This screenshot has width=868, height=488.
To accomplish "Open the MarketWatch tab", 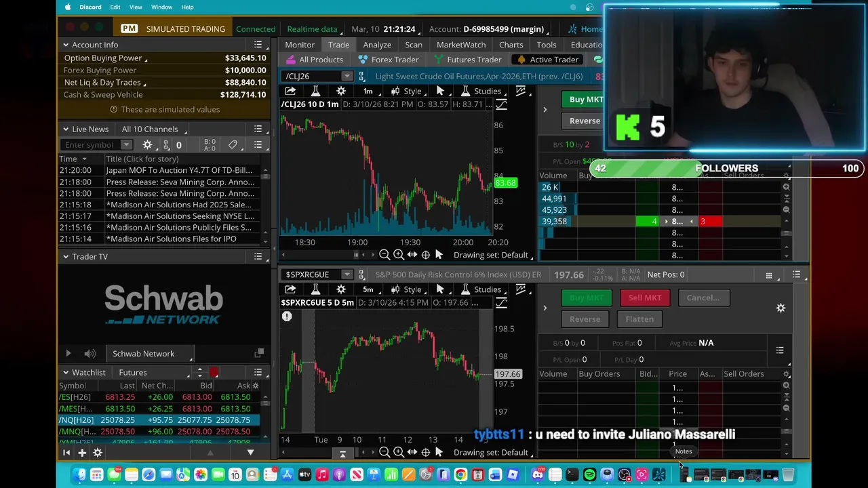I will pos(461,45).
